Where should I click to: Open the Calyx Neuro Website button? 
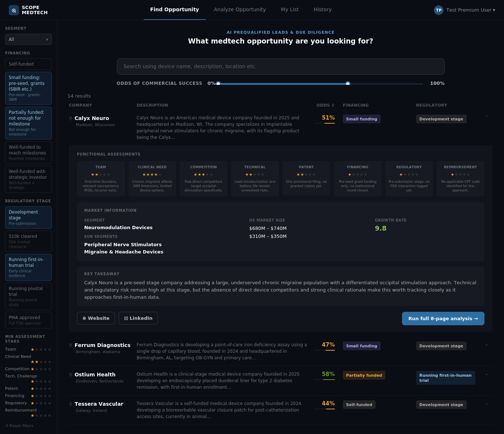coord(96,318)
